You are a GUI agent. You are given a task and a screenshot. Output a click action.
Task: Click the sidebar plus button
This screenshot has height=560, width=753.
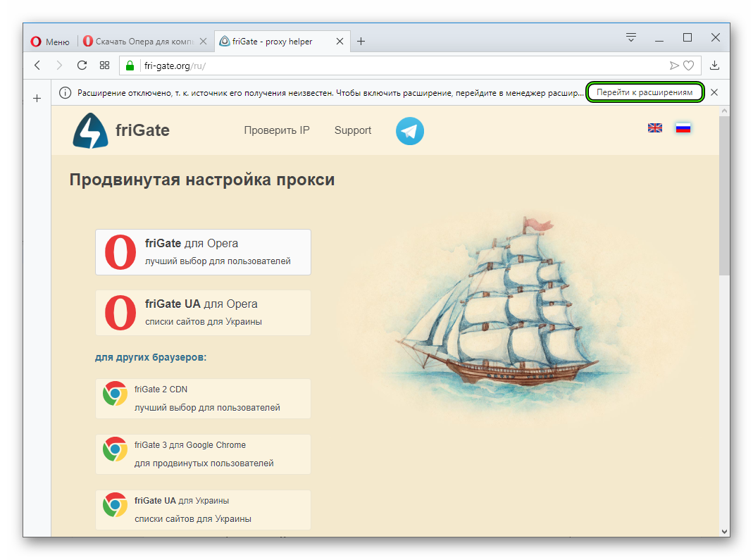pos(37,99)
